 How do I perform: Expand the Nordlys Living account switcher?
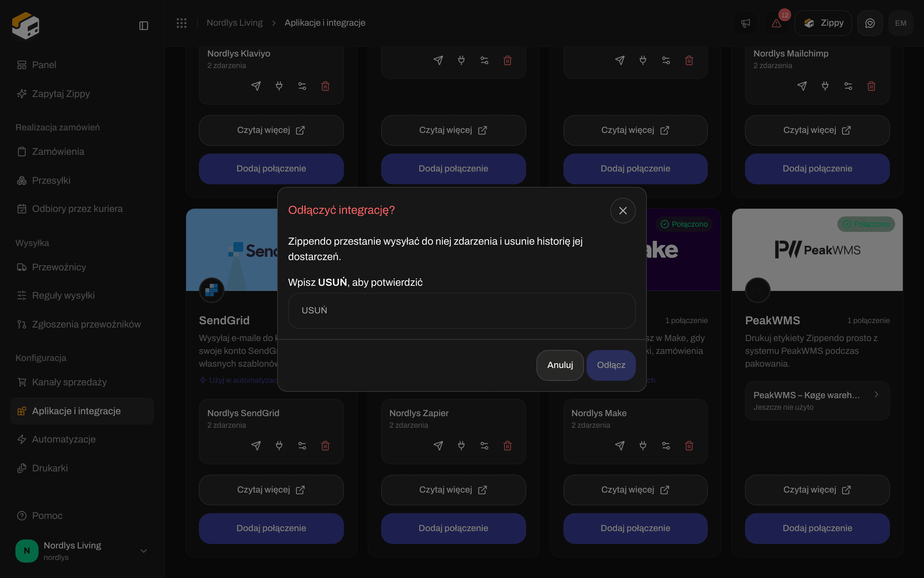(82, 551)
